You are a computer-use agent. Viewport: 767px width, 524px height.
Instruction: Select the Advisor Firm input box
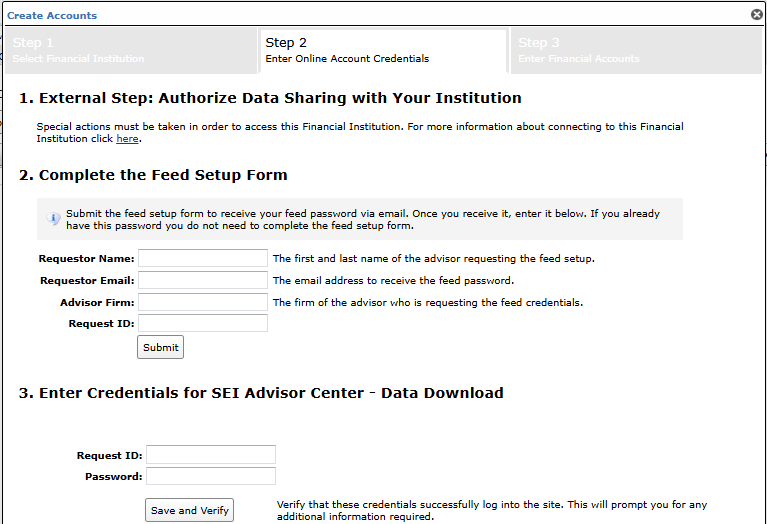[x=203, y=302]
